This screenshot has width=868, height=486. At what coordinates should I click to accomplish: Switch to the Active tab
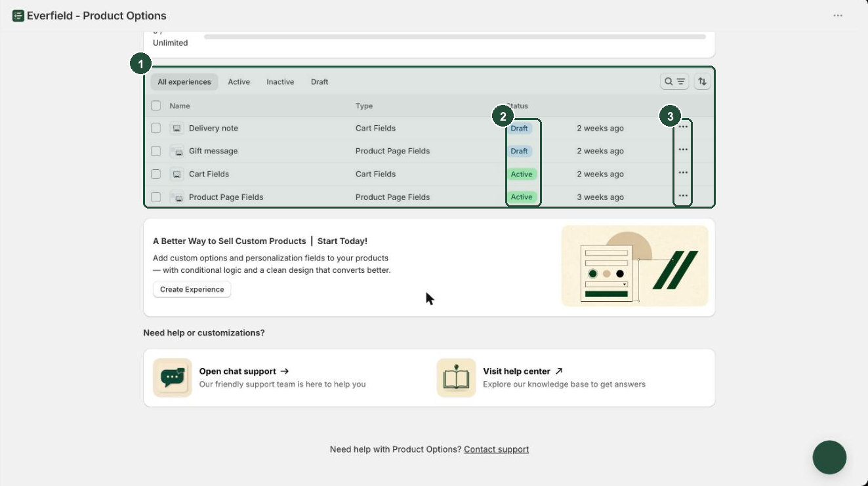[239, 82]
